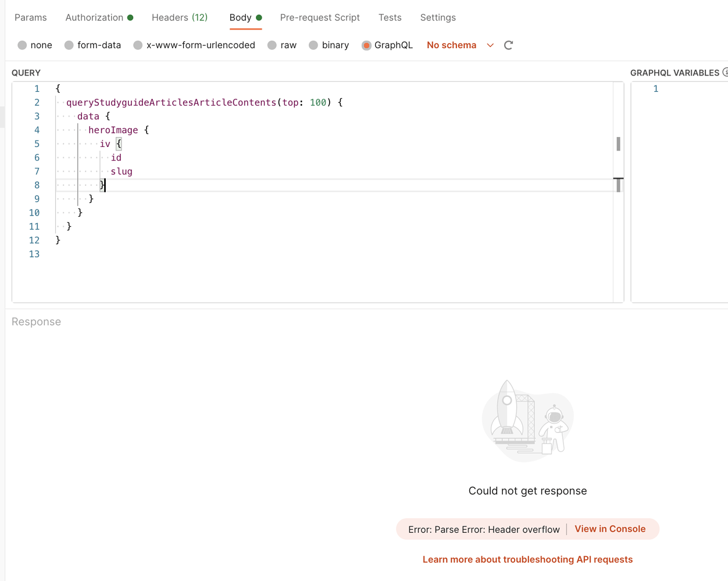Screen dimensions: 728x581
Task: Click View in Console
Action: (610, 529)
